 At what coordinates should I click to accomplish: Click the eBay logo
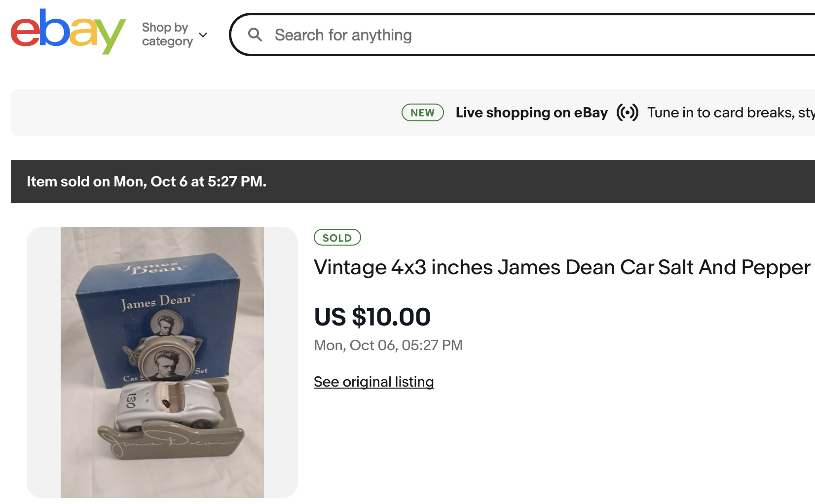(x=68, y=32)
